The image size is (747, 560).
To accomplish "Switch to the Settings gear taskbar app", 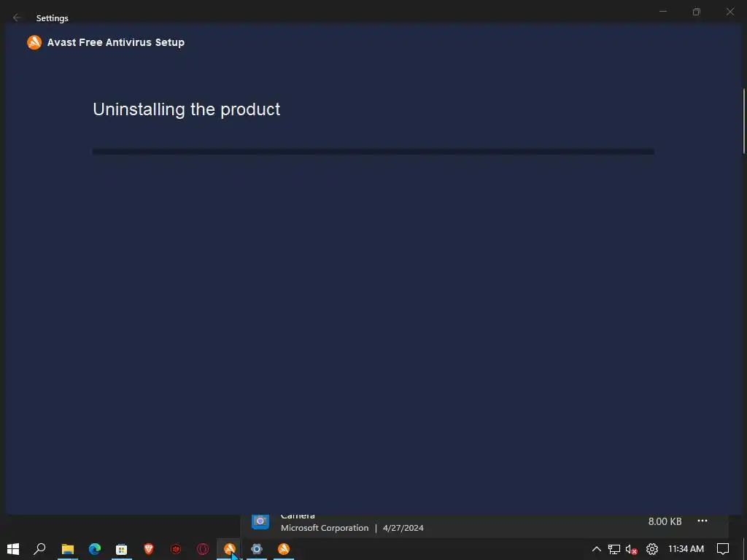I will click(x=257, y=549).
